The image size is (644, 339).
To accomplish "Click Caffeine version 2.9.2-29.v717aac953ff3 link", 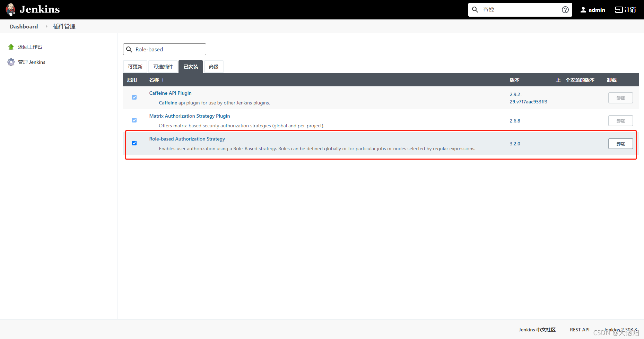I will pos(528,98).
